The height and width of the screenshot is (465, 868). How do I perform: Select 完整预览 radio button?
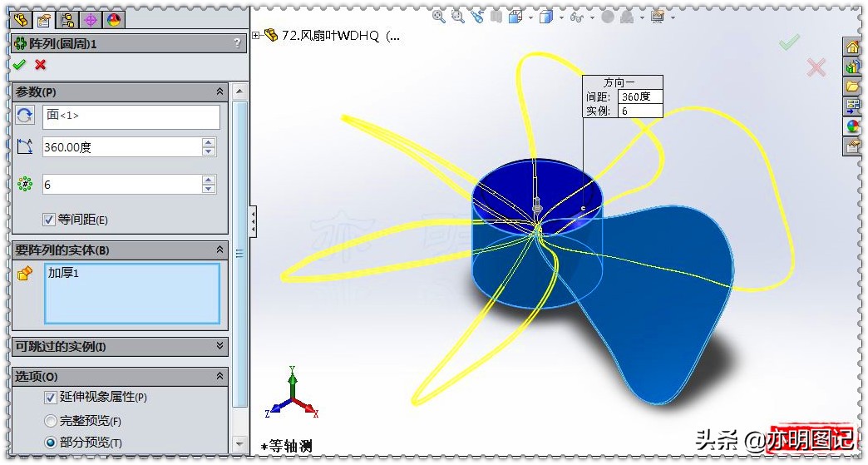(x=51, y=421)
